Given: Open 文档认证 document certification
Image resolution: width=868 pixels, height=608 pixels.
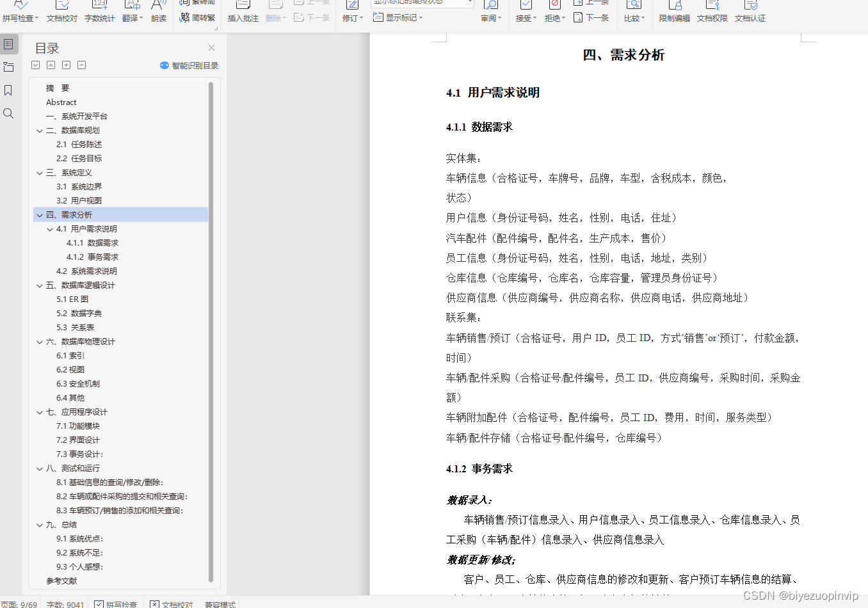Looking at the screenshot, I should click(750, 12).
